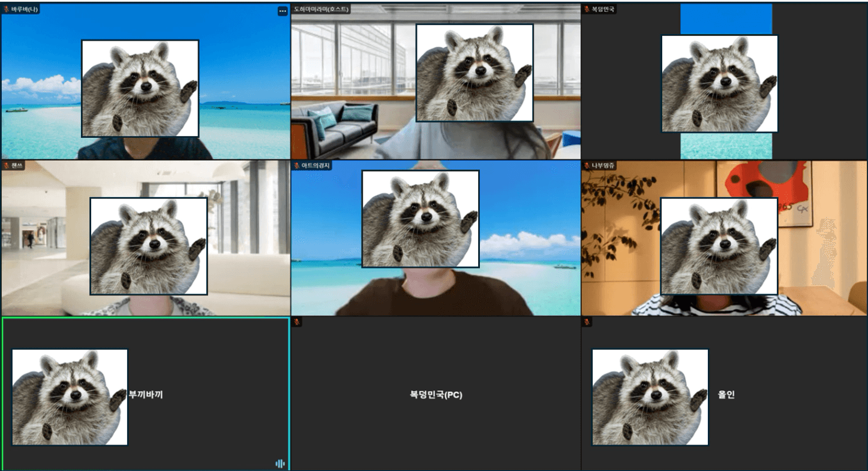This screenshot has height=471, width=868.
Task: Click muted mic icon beside 챈쓰
Action: (x=7, y=165)
